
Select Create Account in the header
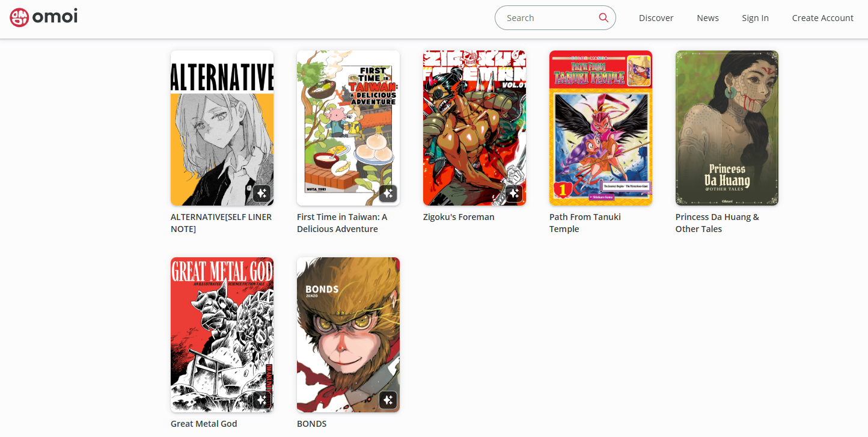point(822,18)
